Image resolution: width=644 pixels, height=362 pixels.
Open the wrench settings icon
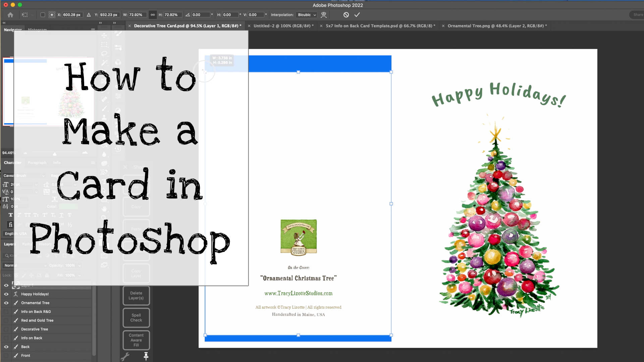[125, 357]
